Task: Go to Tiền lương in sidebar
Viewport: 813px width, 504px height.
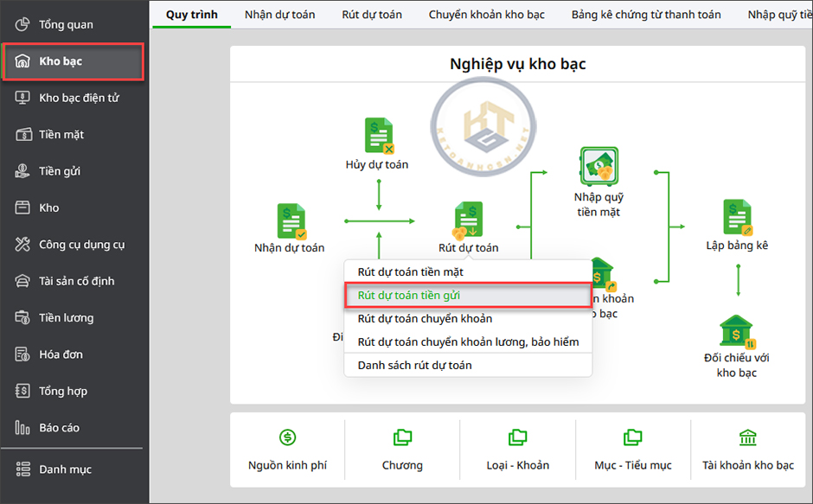Action: click(66, 318)
